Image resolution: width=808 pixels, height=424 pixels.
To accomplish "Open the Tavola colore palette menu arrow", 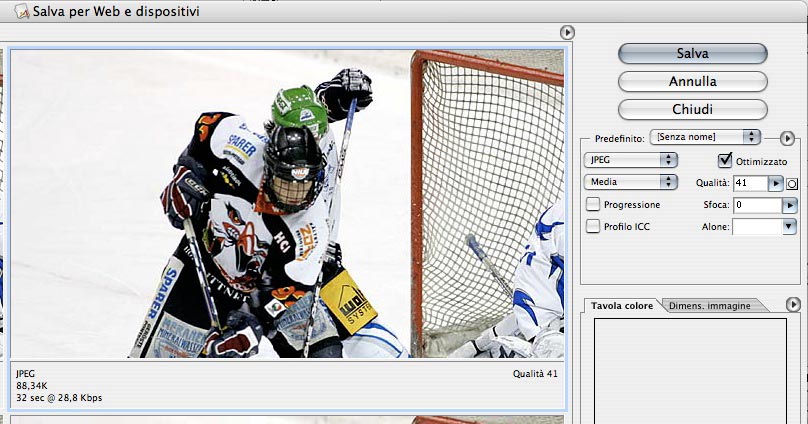I will 794,304.
